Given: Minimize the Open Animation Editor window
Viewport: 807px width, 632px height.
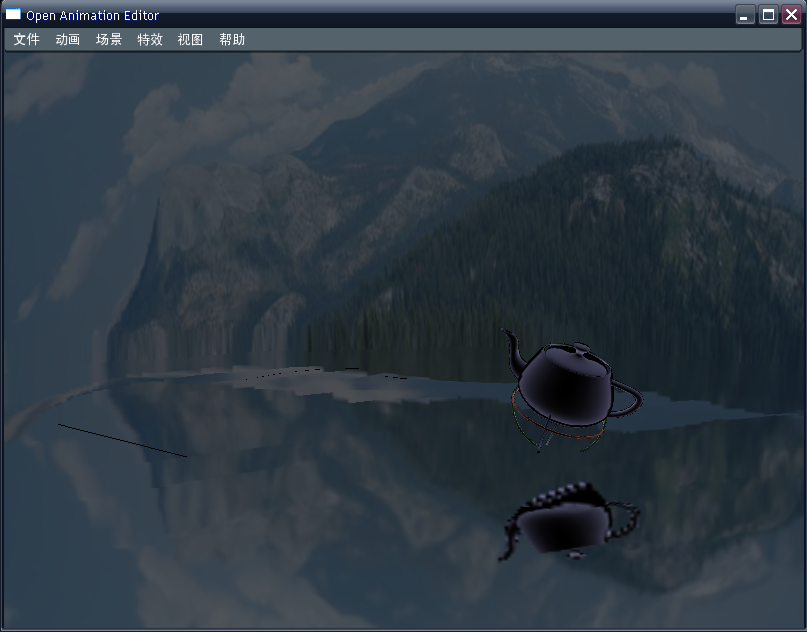Looking at the screenshot, I should click(x=745, y=15).
